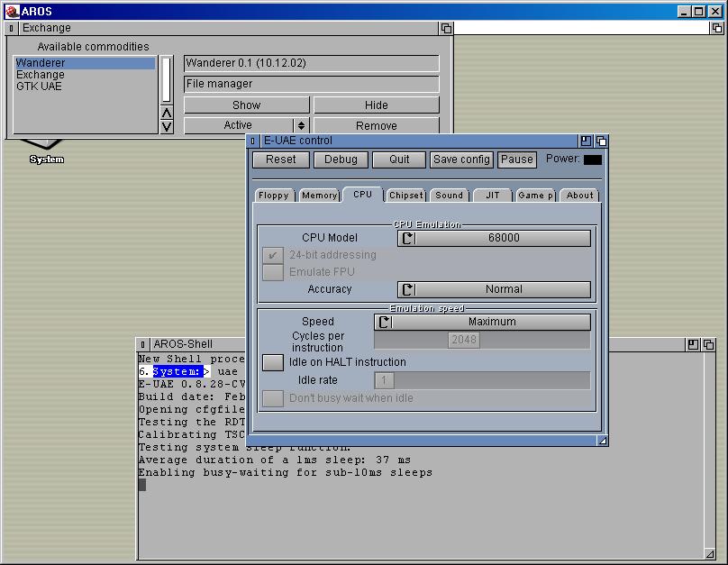Click the Exchange window depth gadget

(x=446, y=28)
